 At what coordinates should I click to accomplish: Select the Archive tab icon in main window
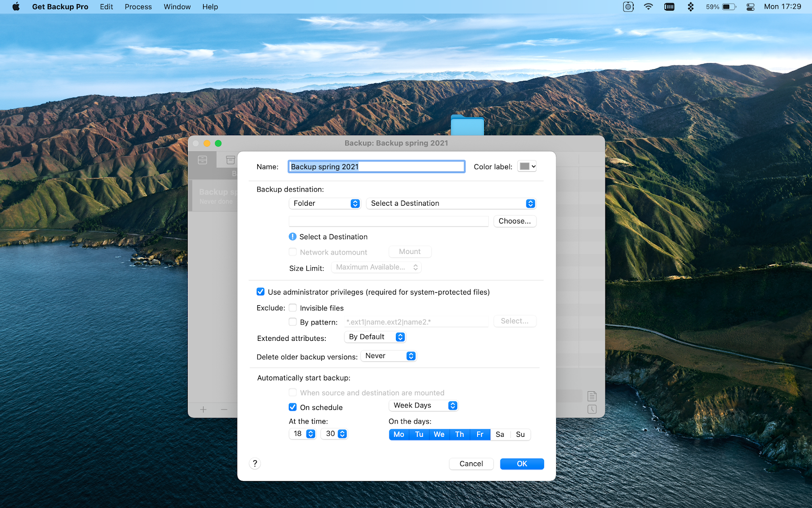(230, 160)
